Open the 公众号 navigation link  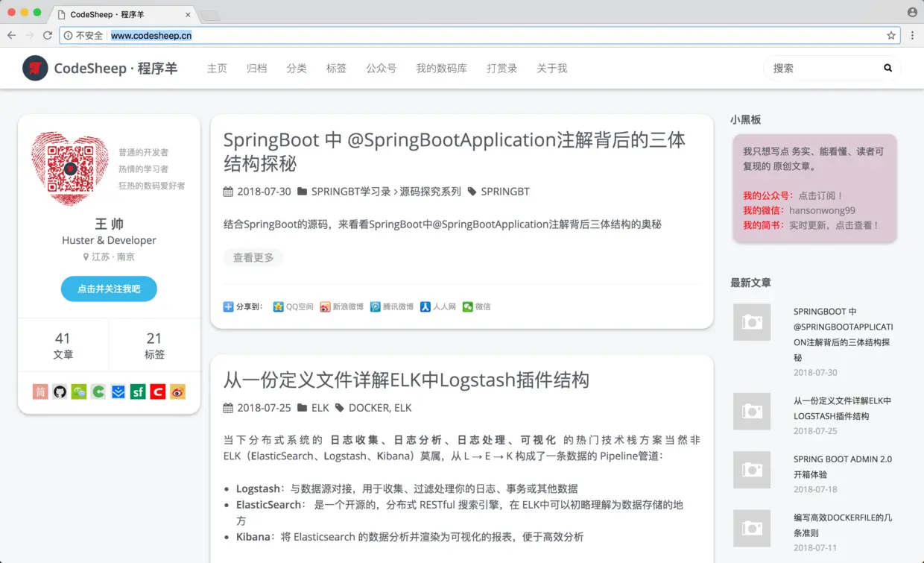[382, 68]
